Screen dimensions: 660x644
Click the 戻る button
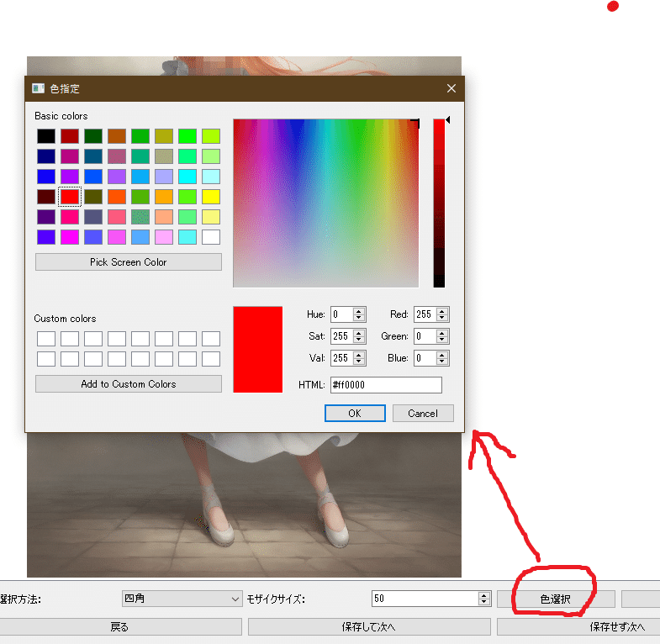point(119,626)
